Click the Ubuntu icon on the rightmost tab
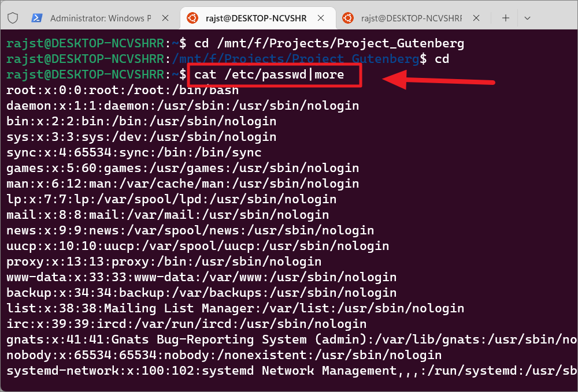Screen dimensions: 578x392 click(x=347, y=18)
